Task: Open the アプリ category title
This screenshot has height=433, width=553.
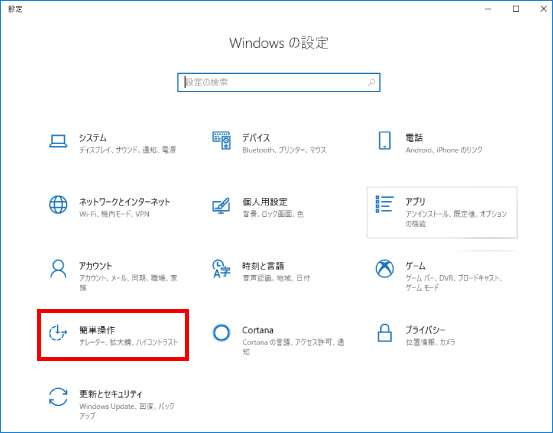Action: [415, 202]
